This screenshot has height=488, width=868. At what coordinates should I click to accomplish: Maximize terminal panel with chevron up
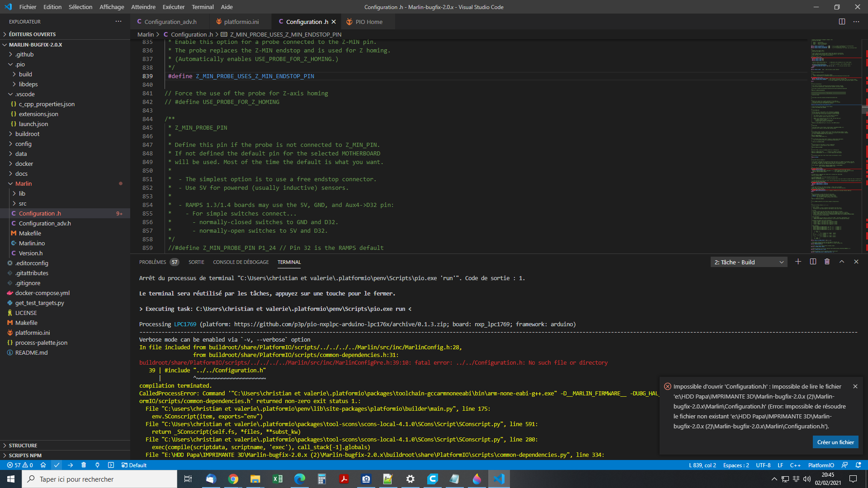pyautogui.click(x=841, y=262)
